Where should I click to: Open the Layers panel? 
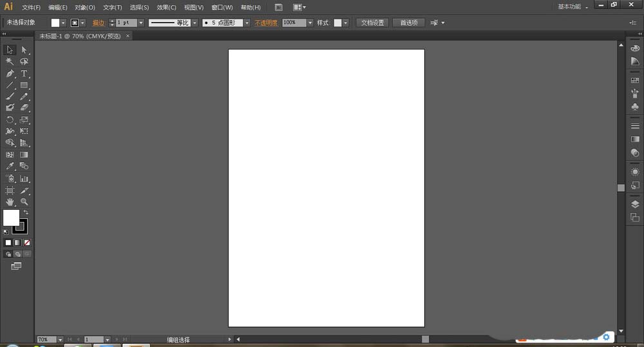pyautogui.click(x=635, y=204)
